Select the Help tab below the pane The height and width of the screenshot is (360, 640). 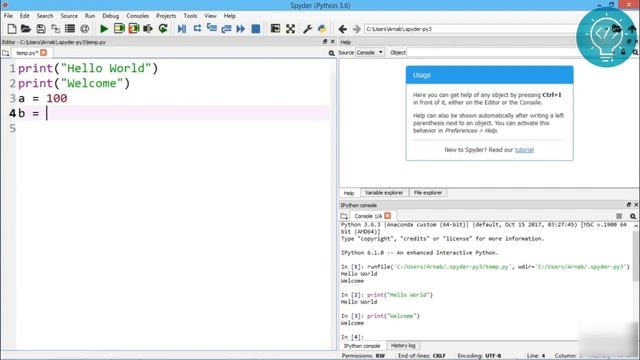[349, 193]
